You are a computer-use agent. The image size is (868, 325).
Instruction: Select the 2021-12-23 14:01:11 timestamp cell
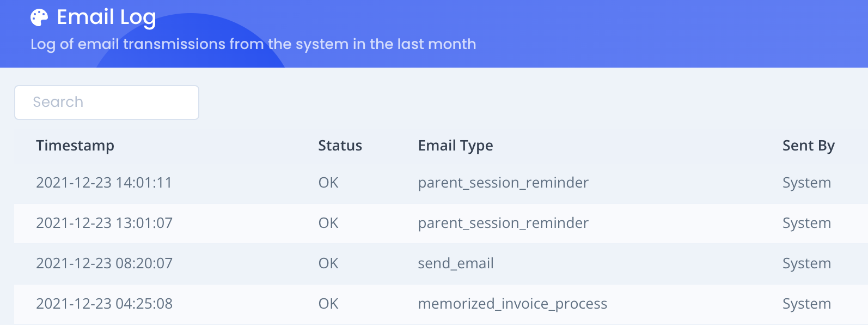(x=104, y=183)
